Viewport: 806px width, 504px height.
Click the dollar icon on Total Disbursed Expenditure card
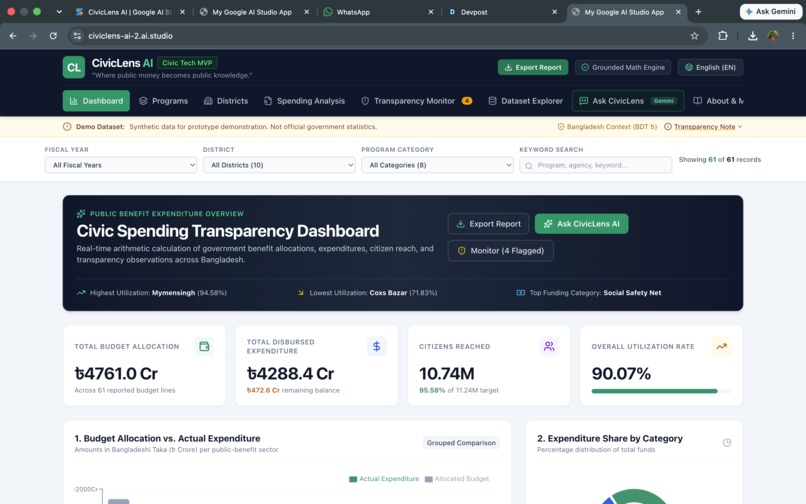(x=376, y=346)
